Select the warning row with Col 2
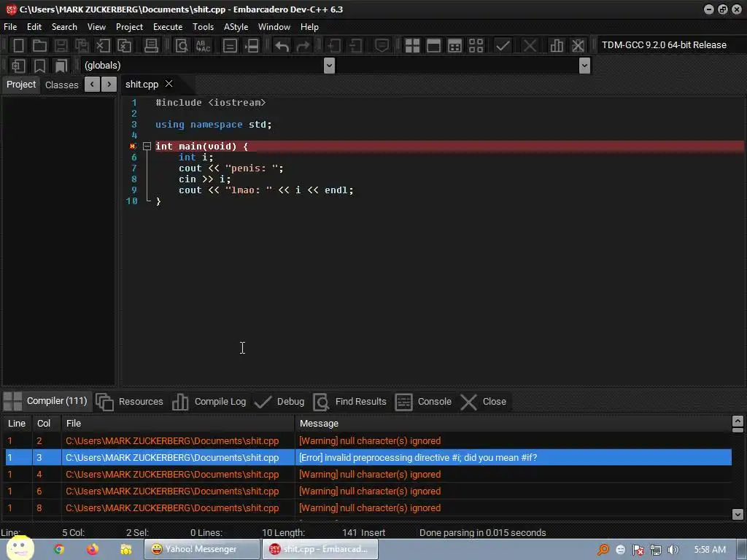 pyautogui.click(x=368, y=441)
